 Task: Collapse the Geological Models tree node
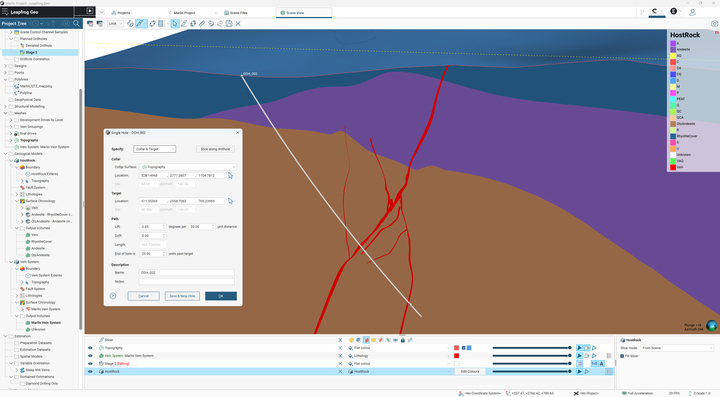click(6, 154)
